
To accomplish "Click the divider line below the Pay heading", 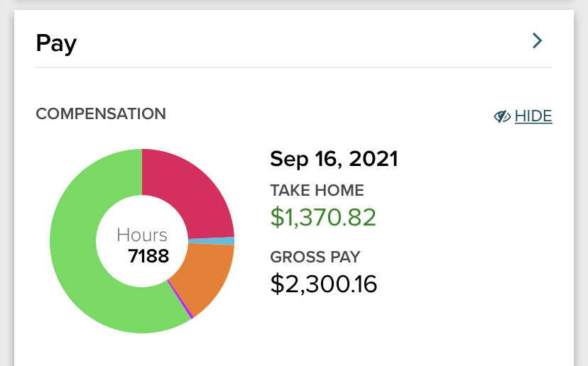I will [294, 67].
